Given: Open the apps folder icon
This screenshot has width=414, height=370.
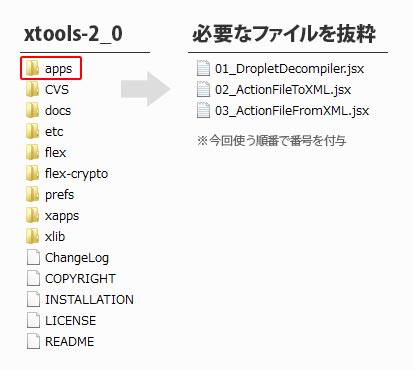Looking at the screenshot, I should [x=33, y=68].
